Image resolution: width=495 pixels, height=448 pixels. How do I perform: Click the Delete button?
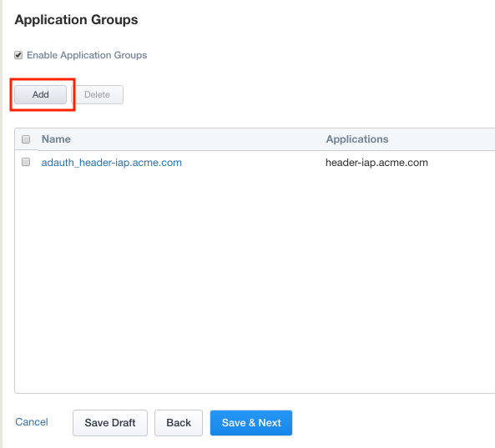[x=97, y=94]
